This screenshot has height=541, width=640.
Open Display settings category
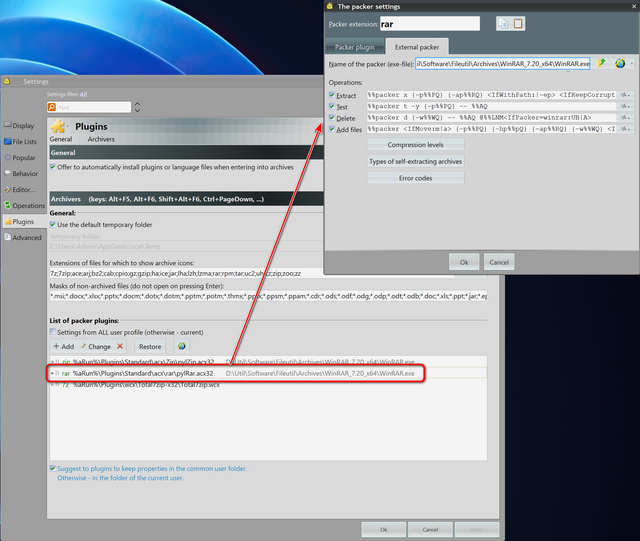(23, 126)
